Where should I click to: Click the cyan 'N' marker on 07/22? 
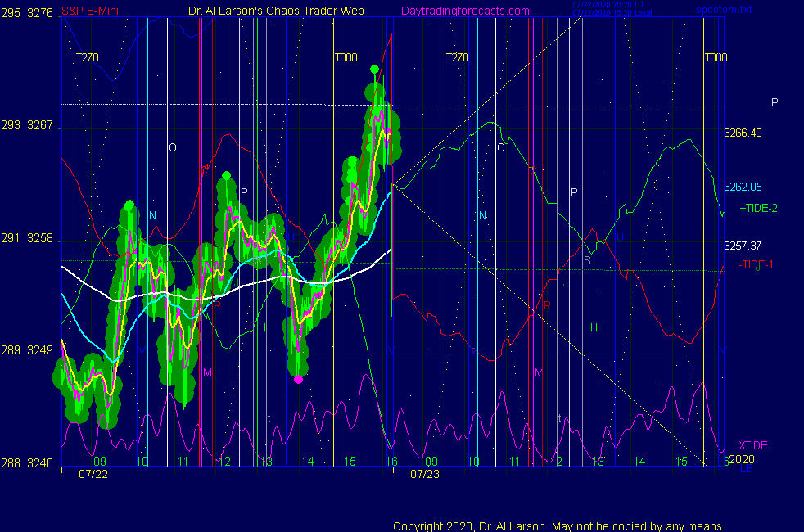coord(152,216)
